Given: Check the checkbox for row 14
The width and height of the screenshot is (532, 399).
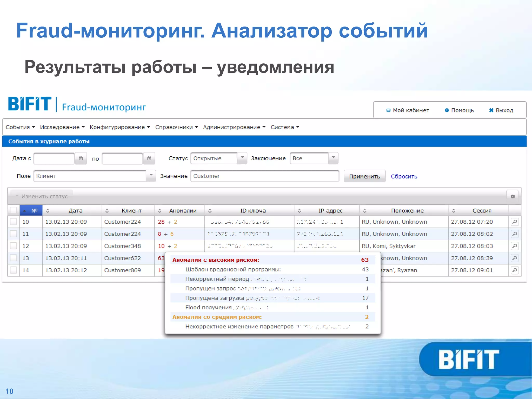Looking at the screenshot, I should tap(14, 270).
